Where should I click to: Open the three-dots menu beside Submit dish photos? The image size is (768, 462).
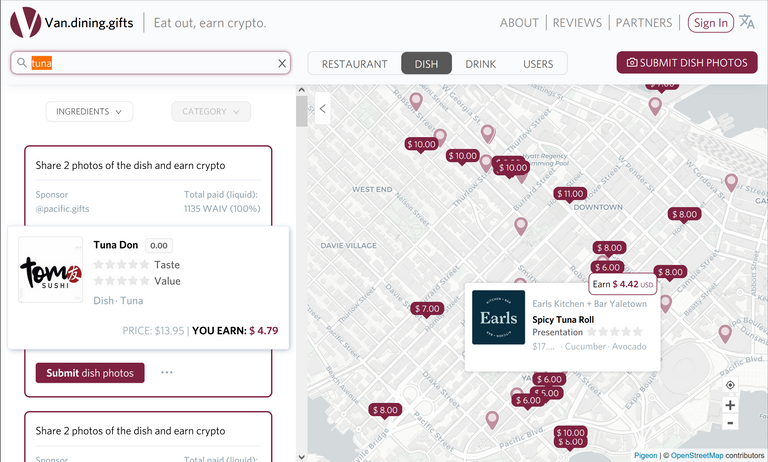[x=167, y=372]
